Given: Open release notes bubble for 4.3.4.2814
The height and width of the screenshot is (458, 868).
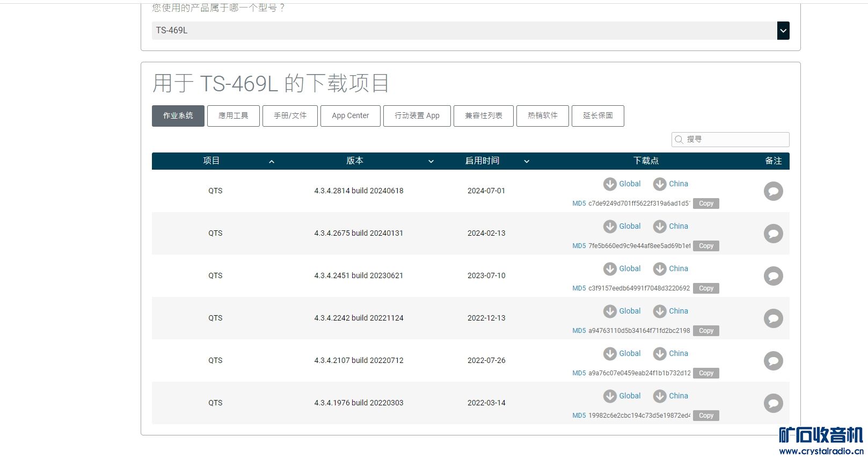Looking at the screenshot, I should point(773,191).
